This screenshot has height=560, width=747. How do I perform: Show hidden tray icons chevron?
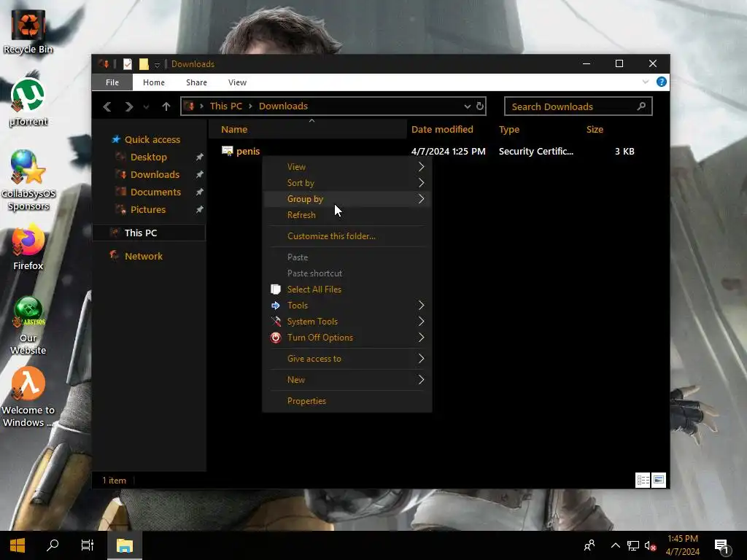[x=616, y=545]
